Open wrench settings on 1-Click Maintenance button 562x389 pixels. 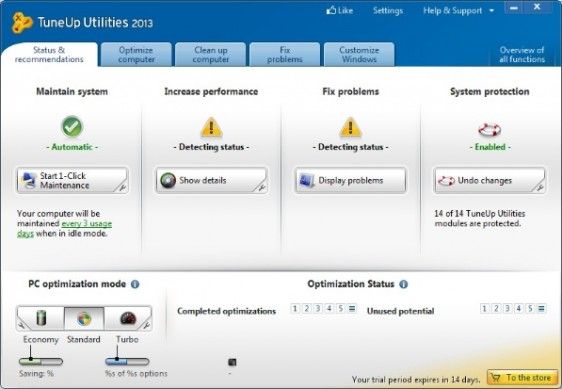point(122,187)
